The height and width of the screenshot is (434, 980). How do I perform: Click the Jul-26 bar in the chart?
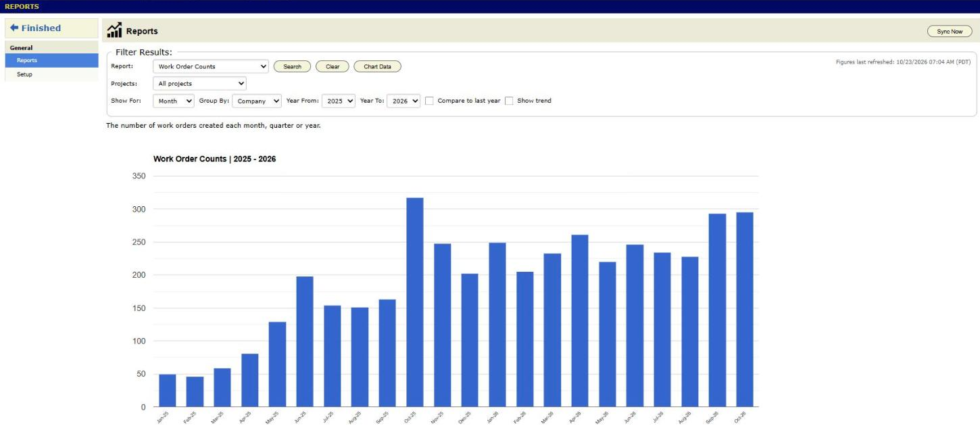662,330
